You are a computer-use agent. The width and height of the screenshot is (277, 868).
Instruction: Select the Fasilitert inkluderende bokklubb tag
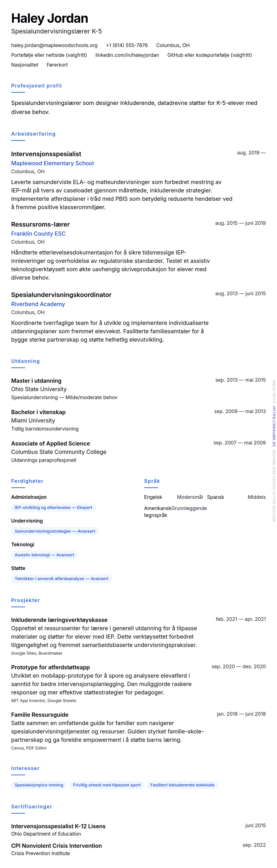tap(182, 785)
